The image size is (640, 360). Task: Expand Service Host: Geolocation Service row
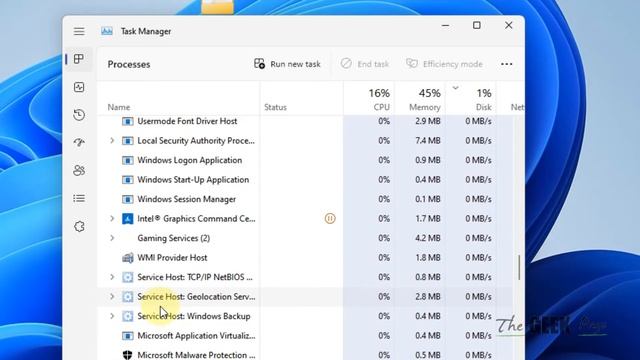[112, 296]
